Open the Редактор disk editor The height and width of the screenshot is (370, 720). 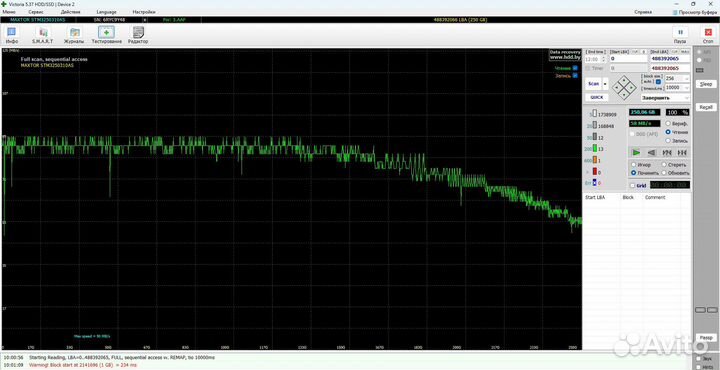(x=138, y=35)
